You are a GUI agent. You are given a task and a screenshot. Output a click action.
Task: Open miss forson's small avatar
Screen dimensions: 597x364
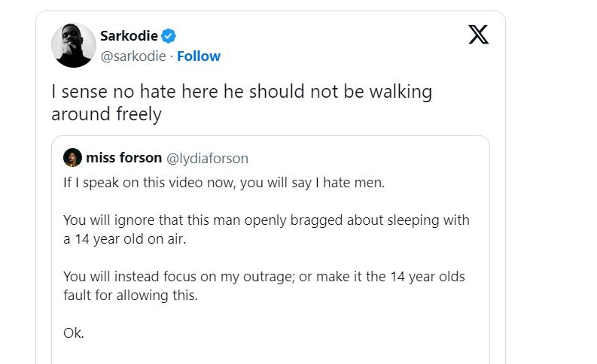point(73,158)
